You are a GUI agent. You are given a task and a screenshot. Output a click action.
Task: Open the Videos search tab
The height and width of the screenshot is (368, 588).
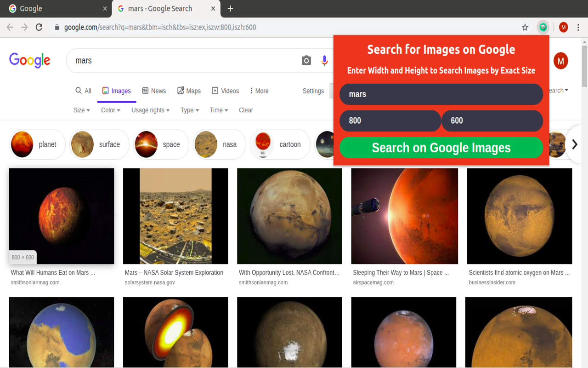pyautogui.click(x=225, y=91)
